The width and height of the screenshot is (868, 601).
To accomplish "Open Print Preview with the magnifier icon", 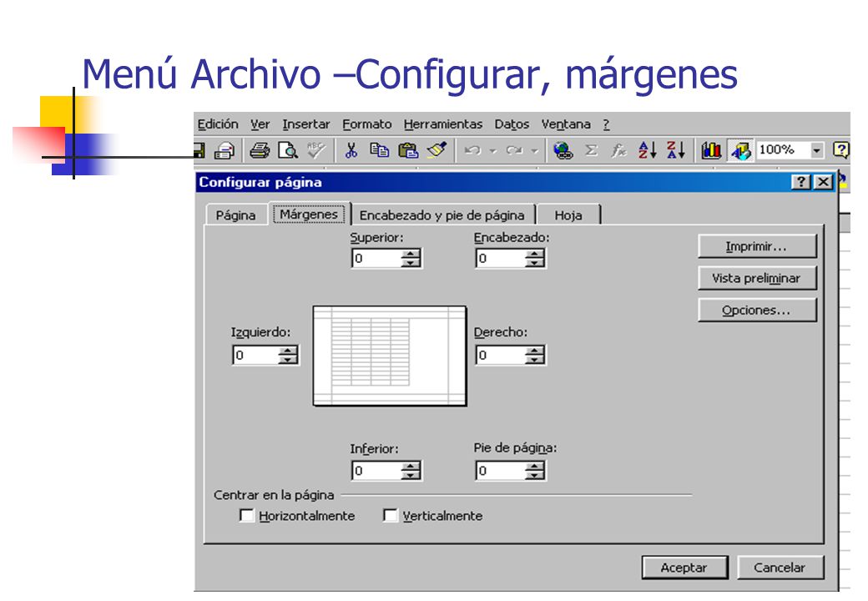I will tap(287, 150).
